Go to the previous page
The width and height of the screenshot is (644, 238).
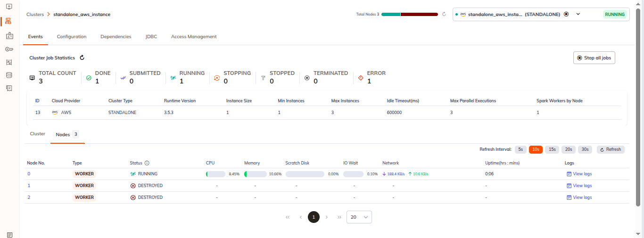tap(301, 217)
